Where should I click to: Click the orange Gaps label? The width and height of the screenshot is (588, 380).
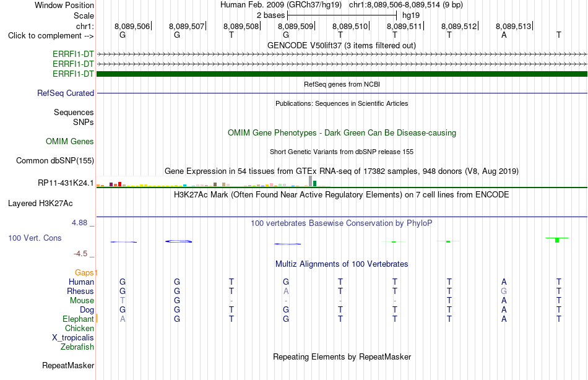[84, 273]
